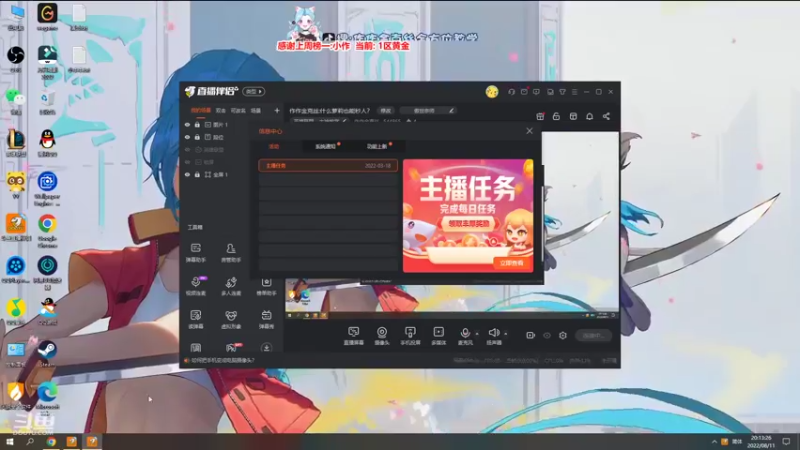Open the store icon beside the bell
This screenshot has width=800, height=450.
click(x=573, y=116)
